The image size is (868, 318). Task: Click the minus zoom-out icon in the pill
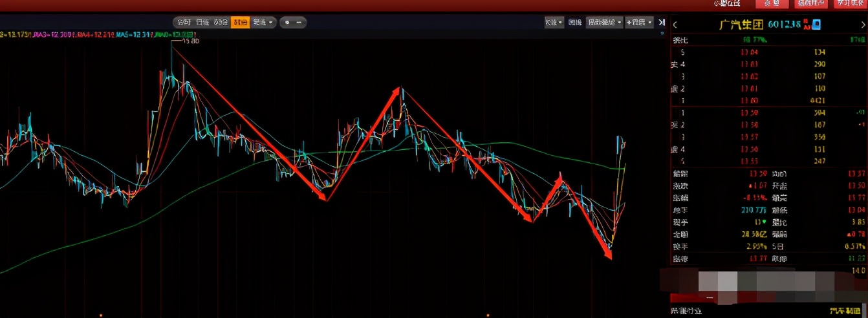[300, 22]
